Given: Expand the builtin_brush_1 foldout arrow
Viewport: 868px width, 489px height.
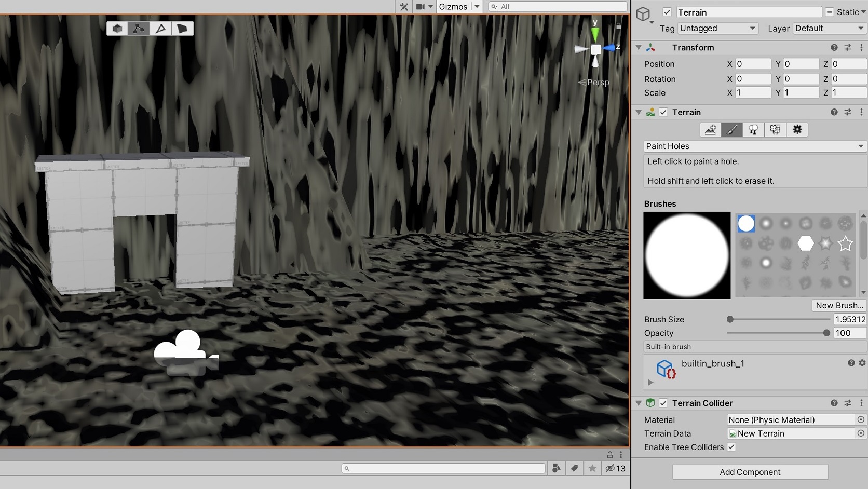Looking at the screenshot, I should coord(650,383).
